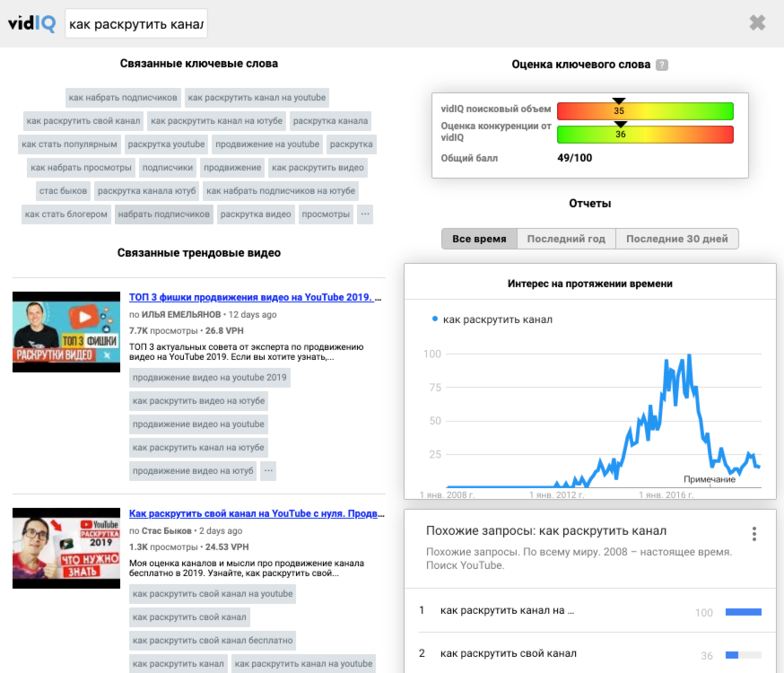Open the РАСКРУТКИ ВИДЕО video thumbnail
This screenshot has height=673, width=784.
pyautogui.click(x=66, y=332)
